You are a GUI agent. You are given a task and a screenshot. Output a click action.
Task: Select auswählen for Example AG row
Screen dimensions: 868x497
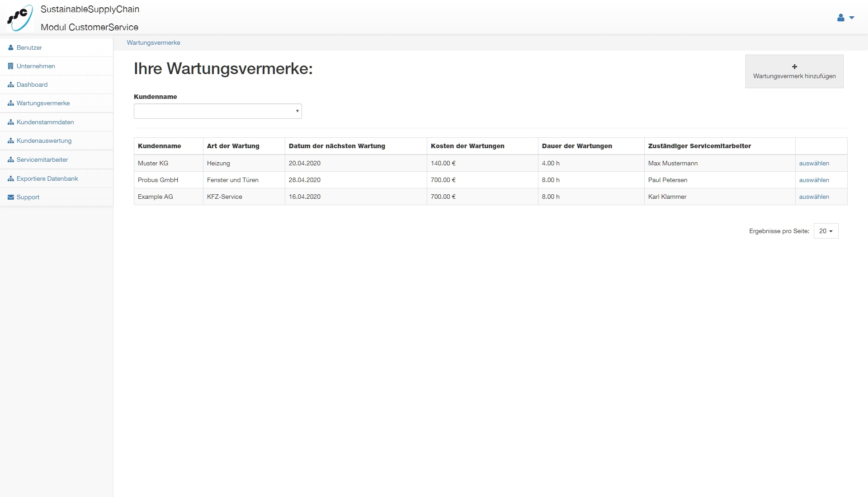814,197
